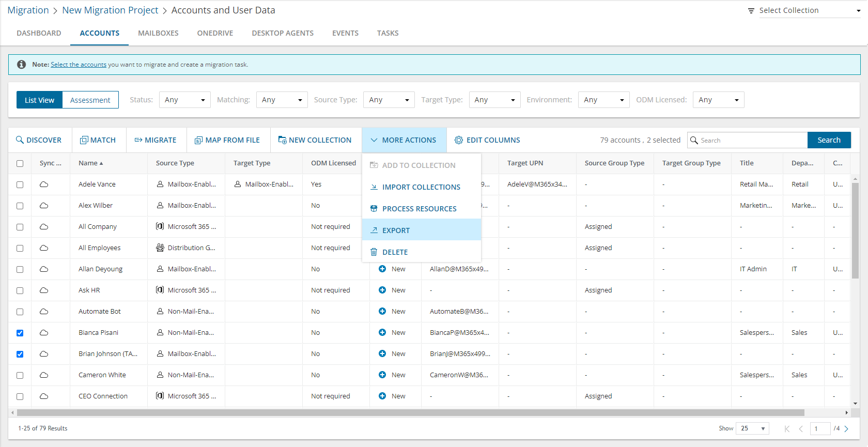
Task: Click the Migrate arrow icon
Action: [138, 140]
